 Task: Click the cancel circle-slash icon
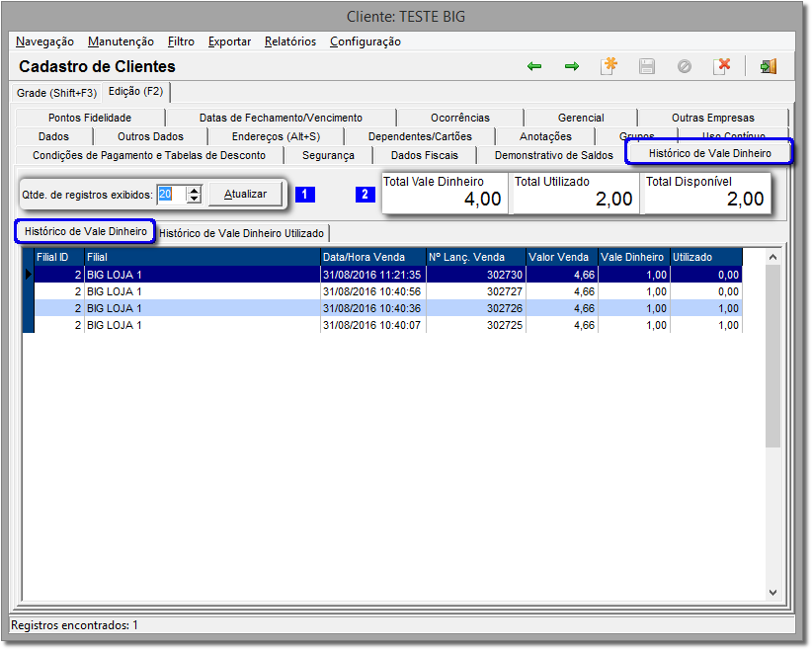(x=685, y=66)
